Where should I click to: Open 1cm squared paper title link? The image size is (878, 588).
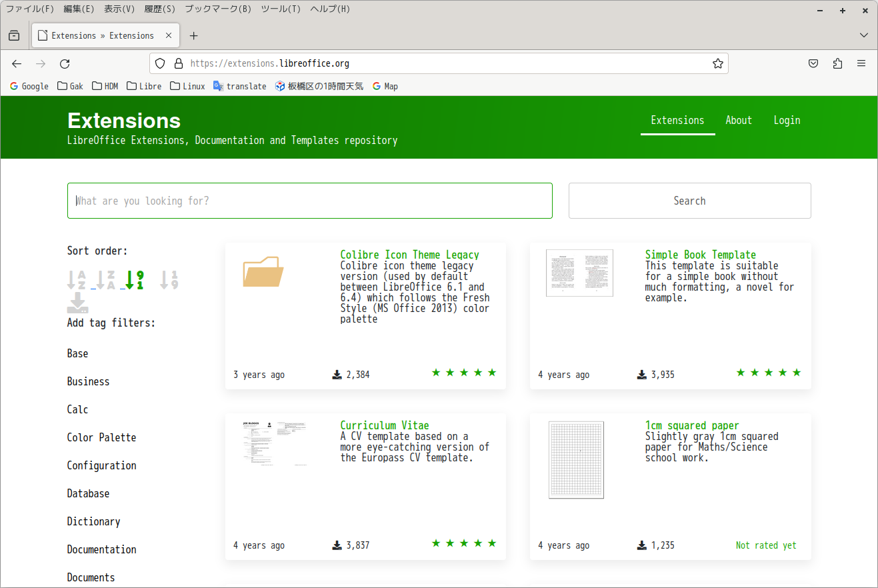click(692, 425)
